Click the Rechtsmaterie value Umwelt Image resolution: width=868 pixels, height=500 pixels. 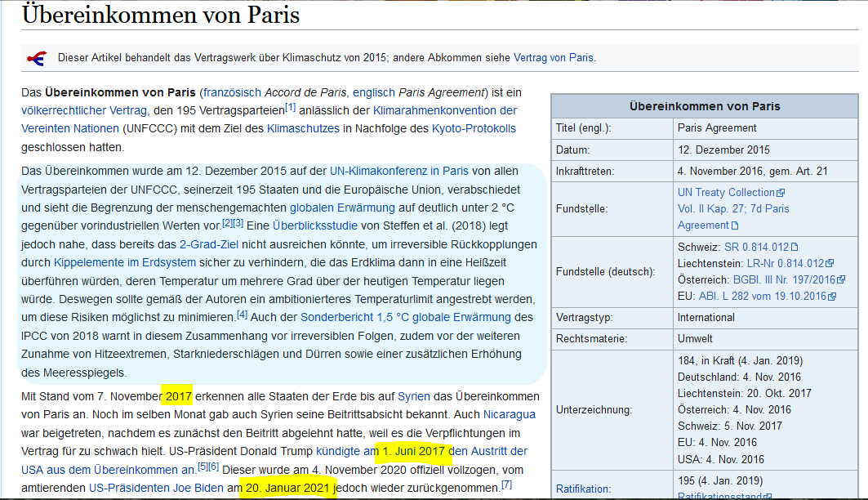pos(695,339)
